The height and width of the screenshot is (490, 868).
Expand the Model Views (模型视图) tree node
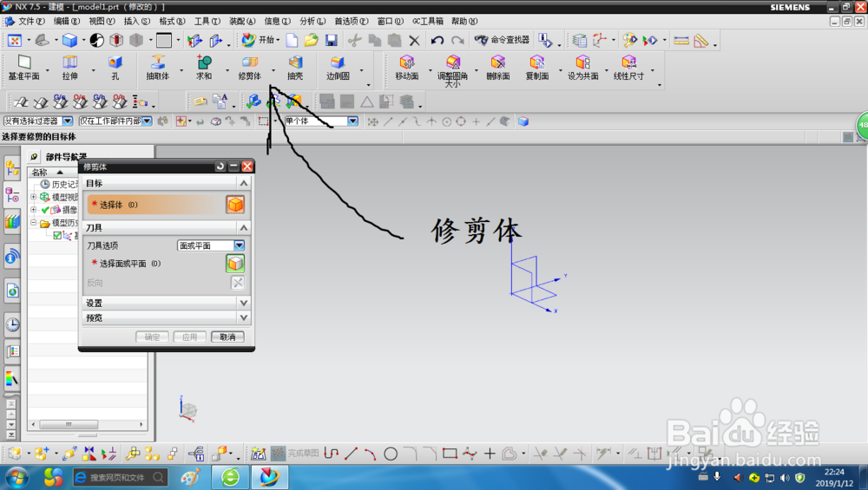coord(33,197)
